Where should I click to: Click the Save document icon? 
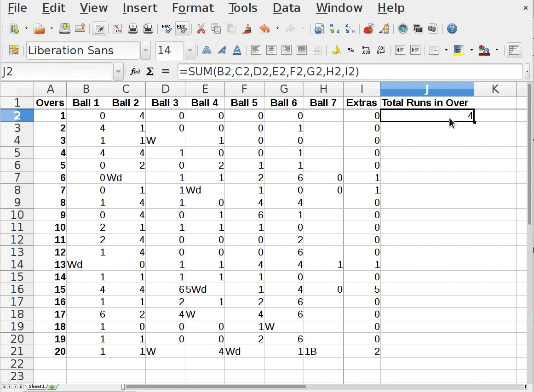click(65, 29)
